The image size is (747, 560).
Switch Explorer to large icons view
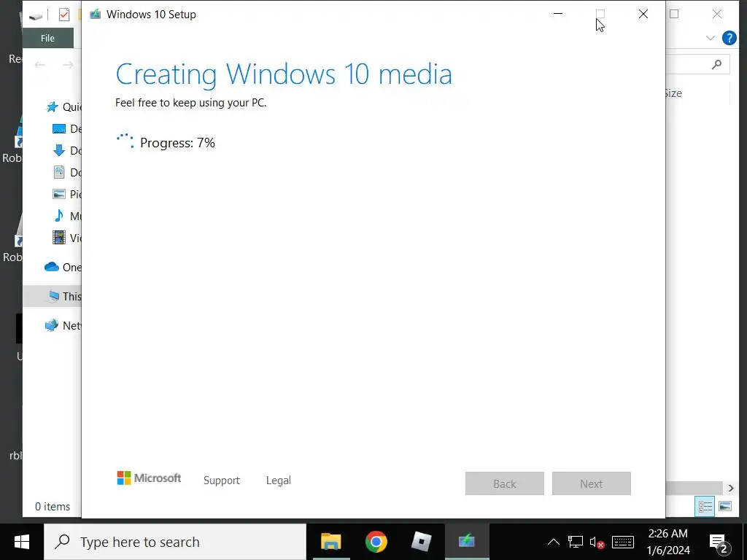[725, 506]
